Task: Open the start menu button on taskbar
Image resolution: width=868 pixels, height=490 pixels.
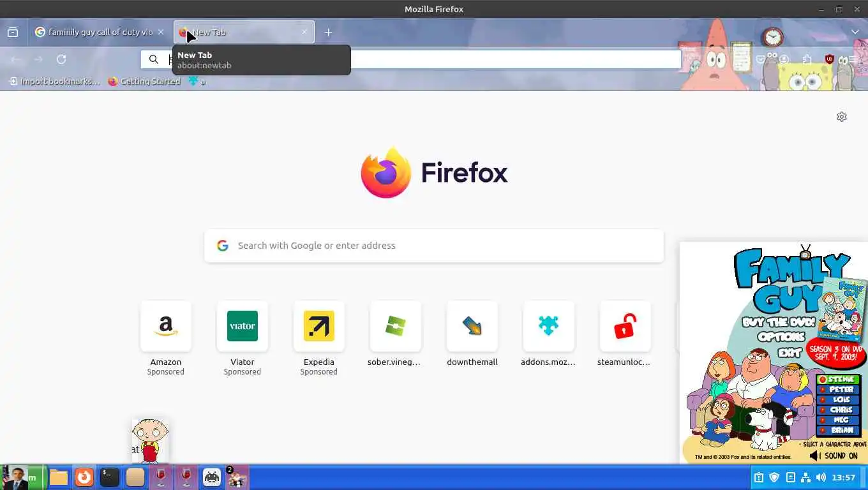Action: click(23, 477)
